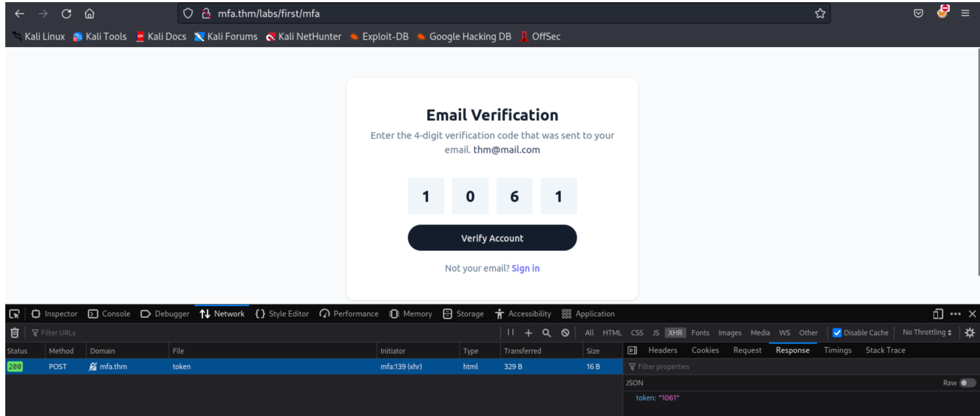This screenshot has height=416, width=980.
Task: Click the fourth code digit box
Action: (x=558, y=196)
